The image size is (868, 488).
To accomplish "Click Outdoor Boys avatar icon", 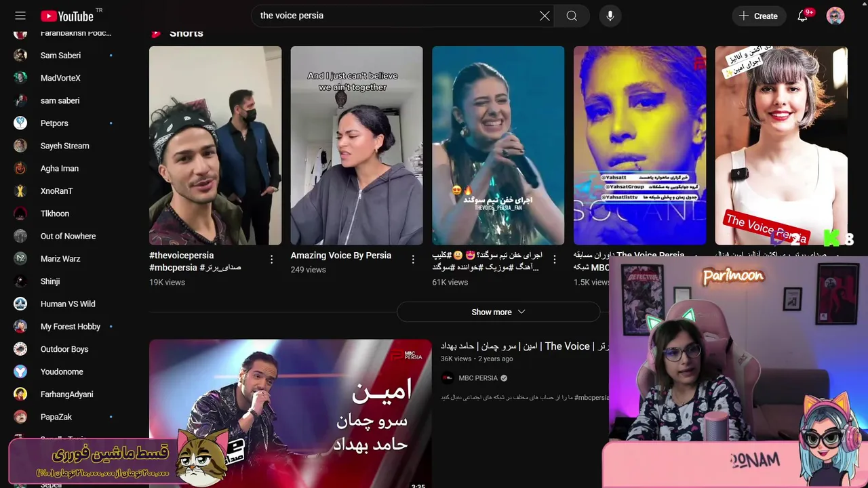I will 20,349.
